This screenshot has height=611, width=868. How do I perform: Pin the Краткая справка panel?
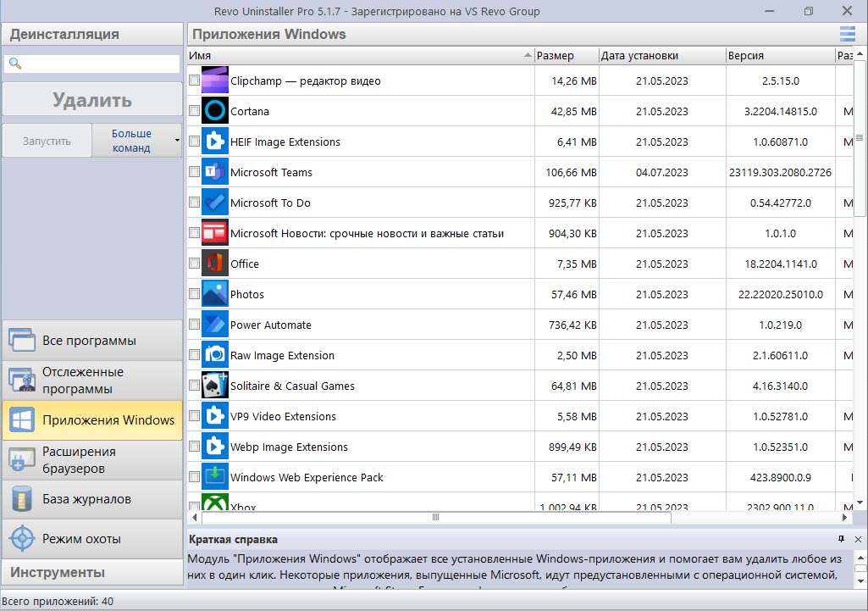[x=842, y=539]
